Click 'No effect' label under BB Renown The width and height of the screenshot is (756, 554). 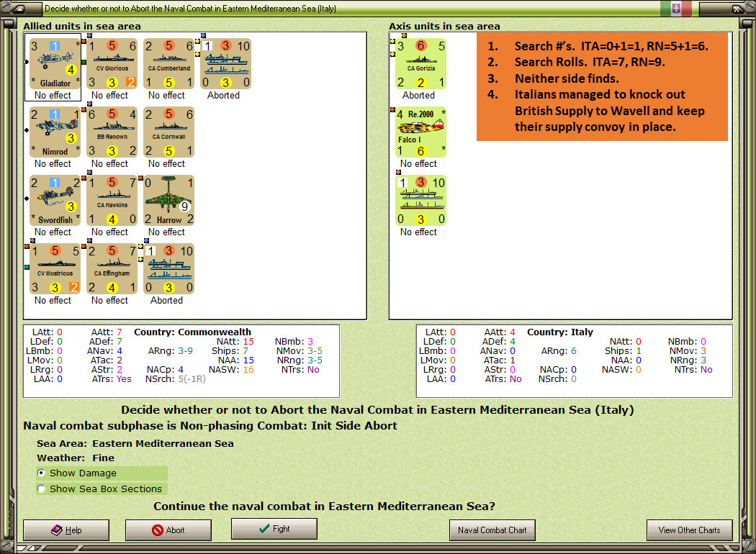coord(109,164)
